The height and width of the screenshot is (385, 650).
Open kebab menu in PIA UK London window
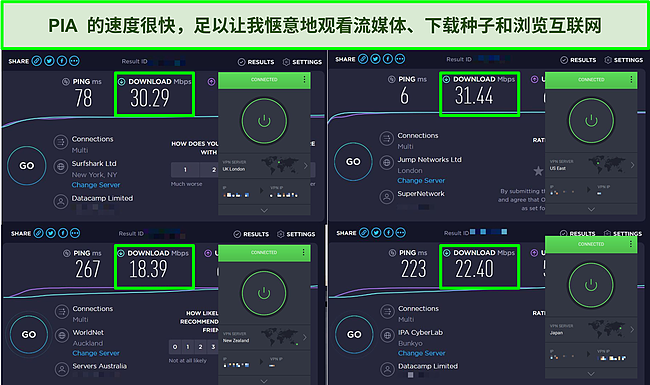pyautogui.click(x=304, y=79)
